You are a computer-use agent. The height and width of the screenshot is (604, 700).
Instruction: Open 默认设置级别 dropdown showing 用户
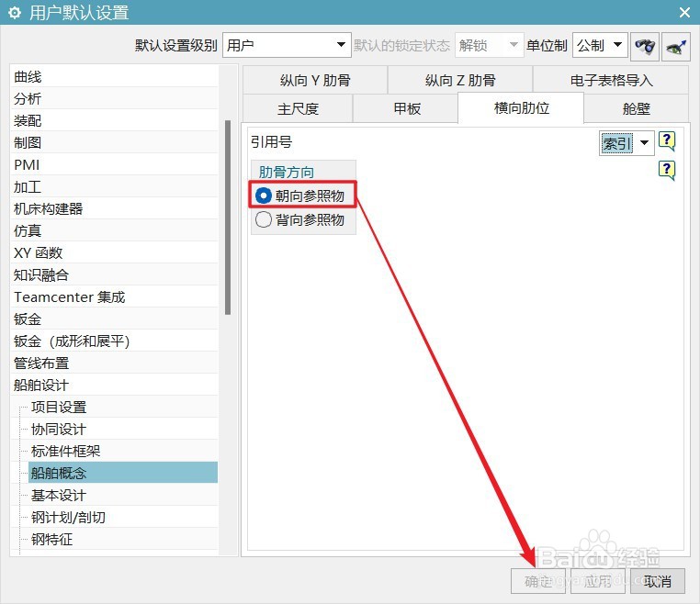click(x=287, y=45)
